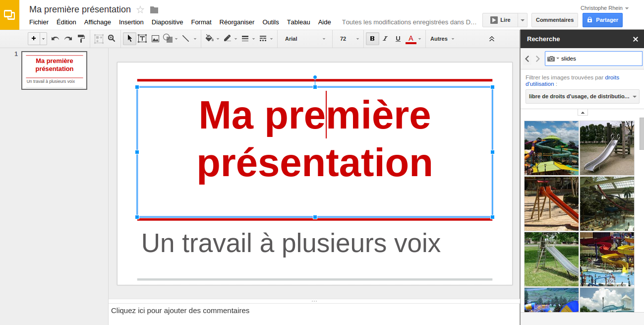Enable italic formatting
Viewport: 644px width, 325px height.
385,38
